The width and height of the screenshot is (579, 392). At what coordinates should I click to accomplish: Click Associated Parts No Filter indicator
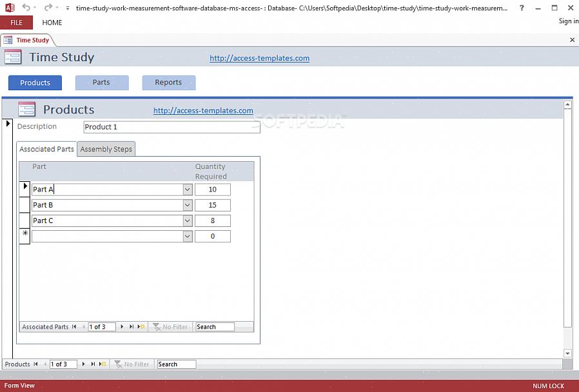pyautogui.click(x=170, y=327)
